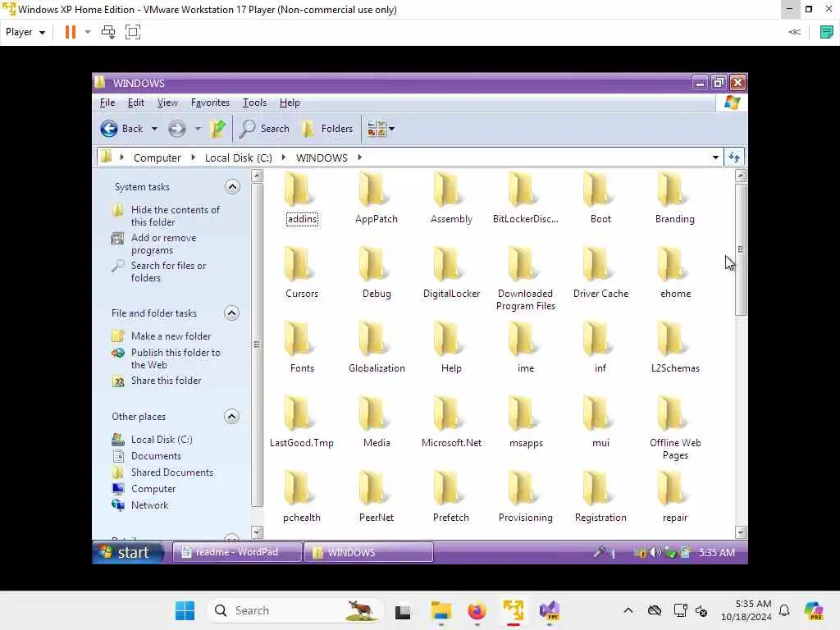Screen dimensions: 840x630
Task: Open the Tools menu
Action: pyautogui.click(x=254, y=103)
